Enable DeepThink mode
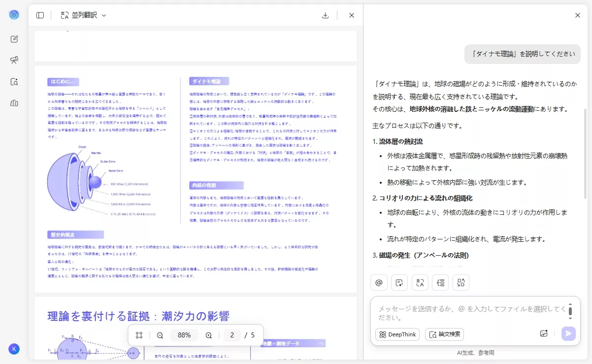Viewport: 592px width, 364px height. pos(397,334)
